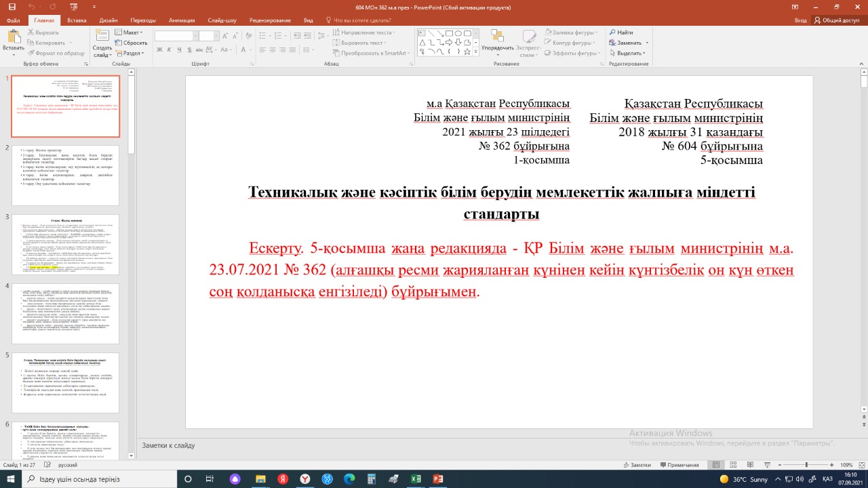Open Arrange (Упорядочить) dropdown
868x488 pixels.
tap(497, 42)
